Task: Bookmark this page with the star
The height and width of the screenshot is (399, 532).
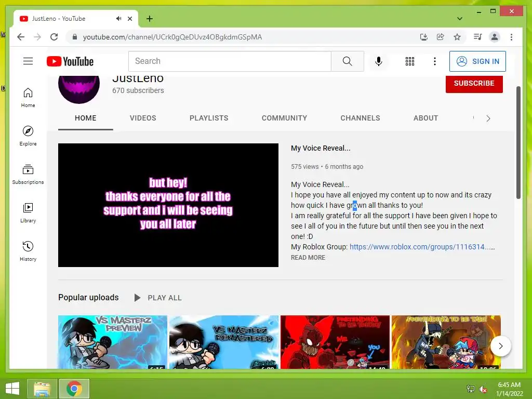Action: [x=457, y=37]
